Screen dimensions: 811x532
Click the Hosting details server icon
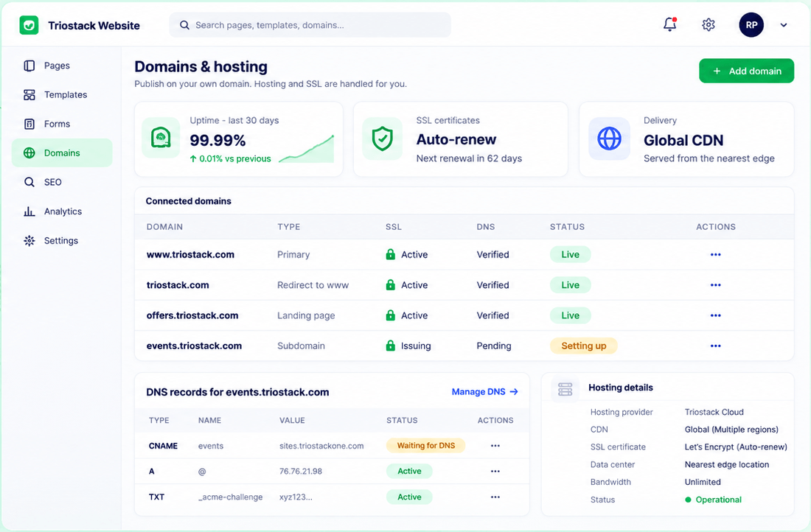[x=565, y=389]
